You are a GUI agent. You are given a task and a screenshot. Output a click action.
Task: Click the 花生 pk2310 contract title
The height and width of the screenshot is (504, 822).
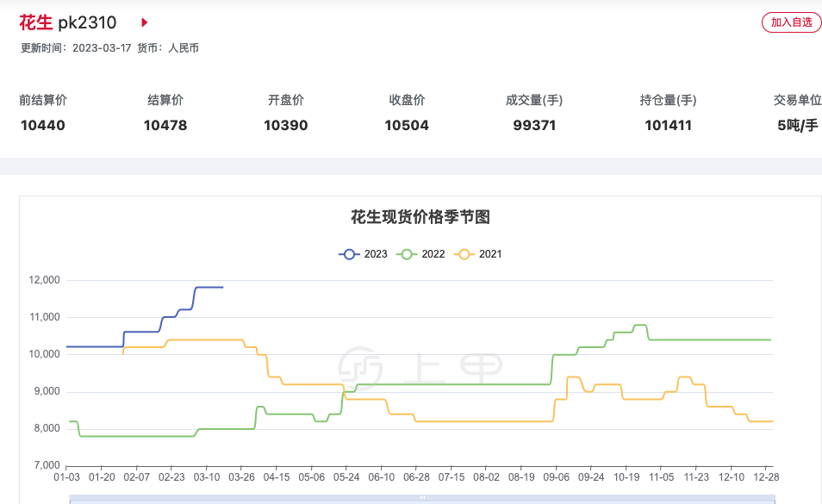click(67, 22)
